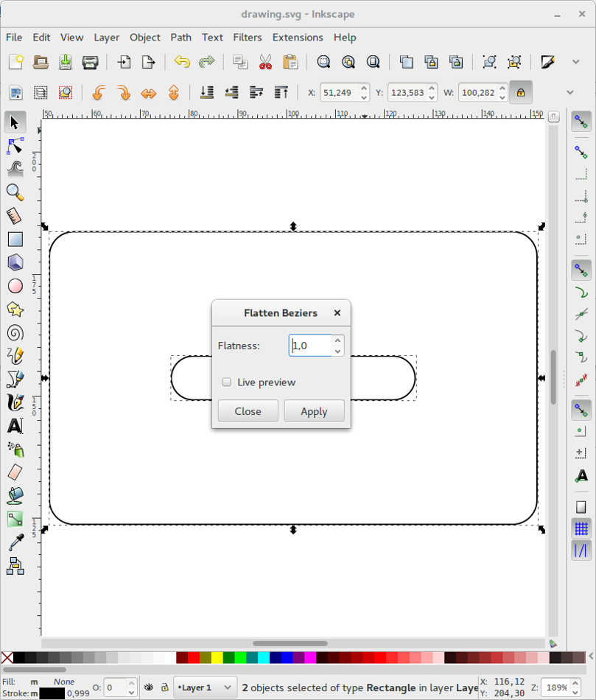Expand the commands bar overflow chevron
Viewport: 596px width, 700px height.
coord(576,62)
